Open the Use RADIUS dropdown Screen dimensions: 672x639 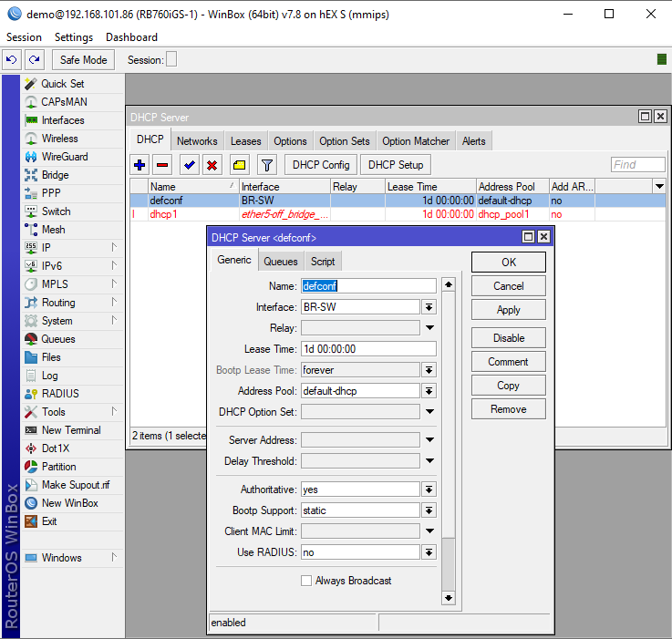429,552
